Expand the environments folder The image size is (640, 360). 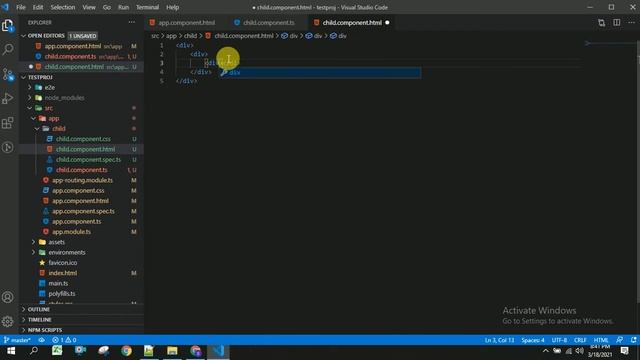(33, 252)
